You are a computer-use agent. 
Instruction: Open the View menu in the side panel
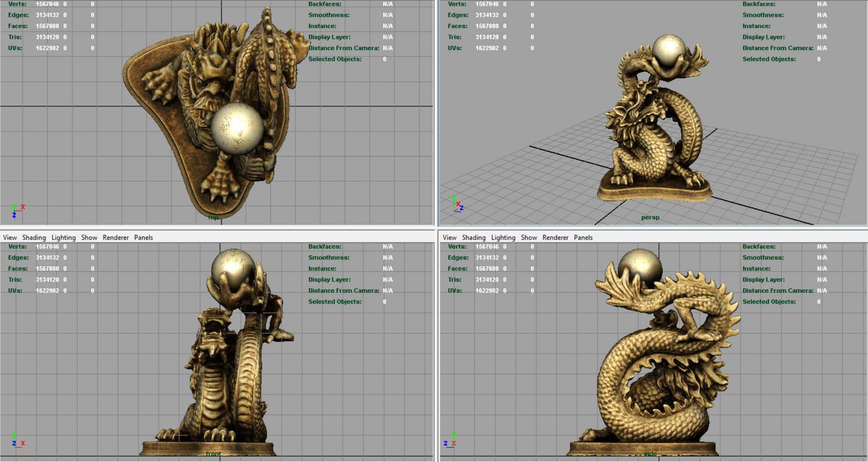450,237
